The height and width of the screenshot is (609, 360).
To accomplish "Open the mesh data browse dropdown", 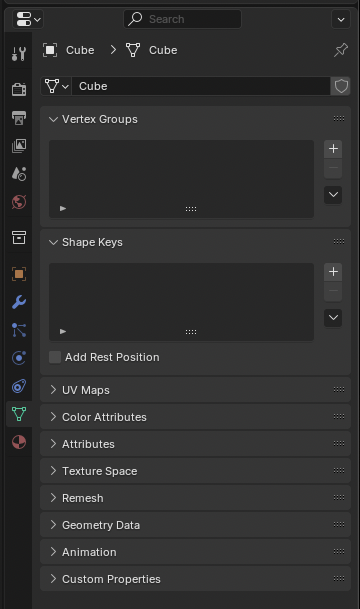I will click(x=56, y=86).
